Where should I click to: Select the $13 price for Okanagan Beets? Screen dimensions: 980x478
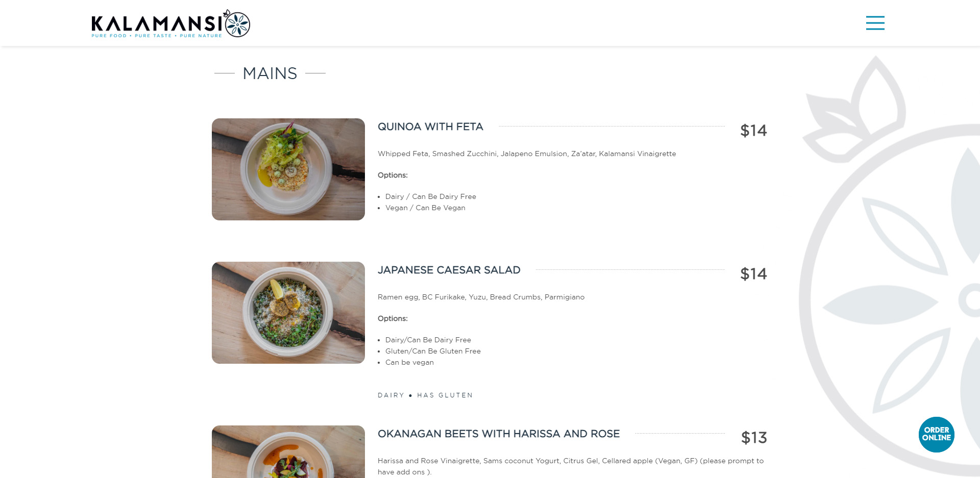point(754,438)
